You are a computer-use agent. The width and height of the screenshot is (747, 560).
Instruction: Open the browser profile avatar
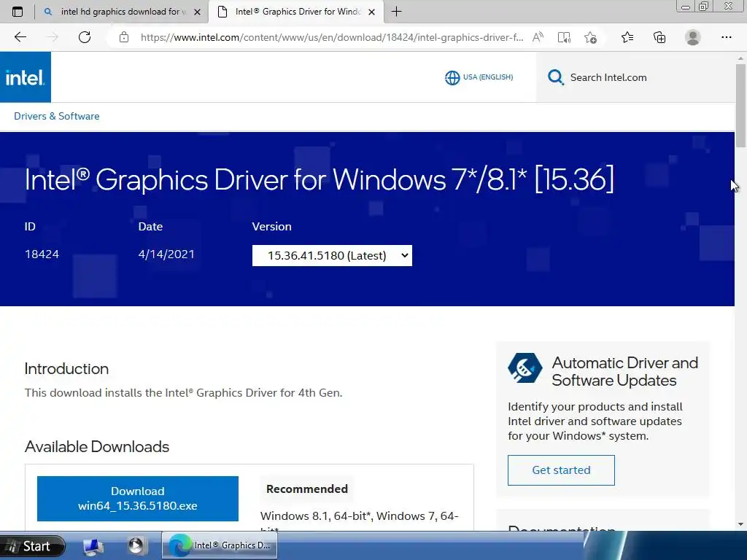tap(693, 37)
